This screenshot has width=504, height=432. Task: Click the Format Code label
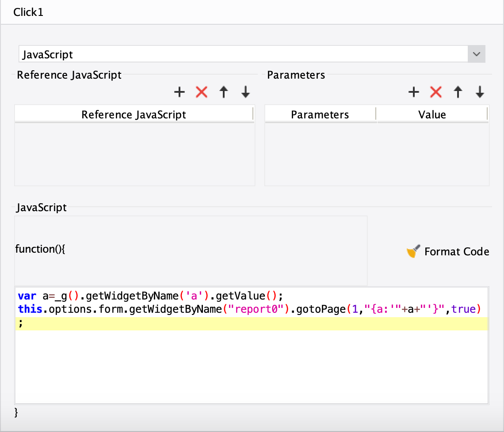pos(457,251)
